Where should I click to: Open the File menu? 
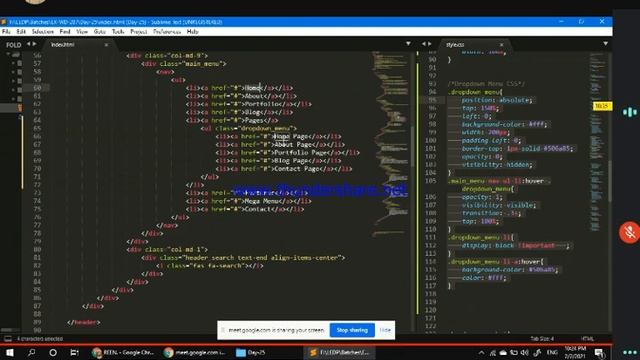pos(6,31)
